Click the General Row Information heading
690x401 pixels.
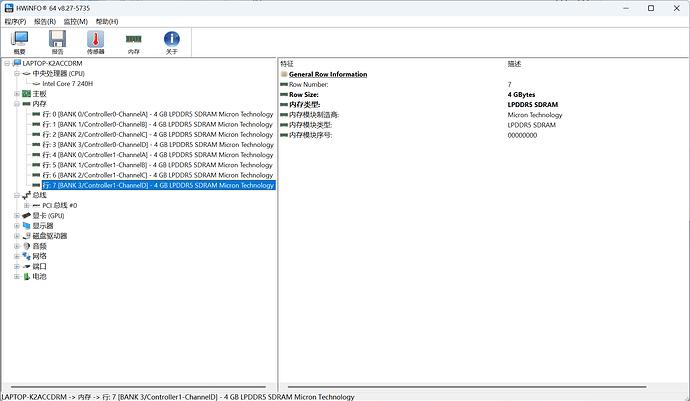(327, 74)
